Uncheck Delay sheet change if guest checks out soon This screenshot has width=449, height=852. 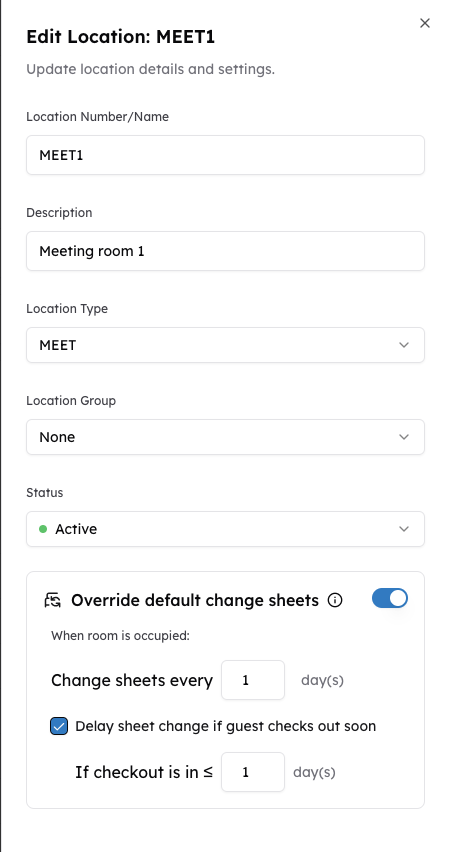(59, 726)
